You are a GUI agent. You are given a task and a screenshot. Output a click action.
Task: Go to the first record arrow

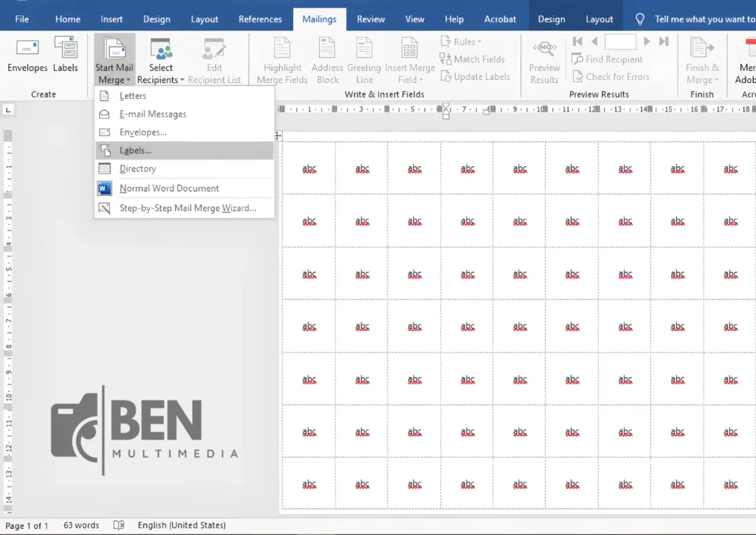[x=577, y=41]
